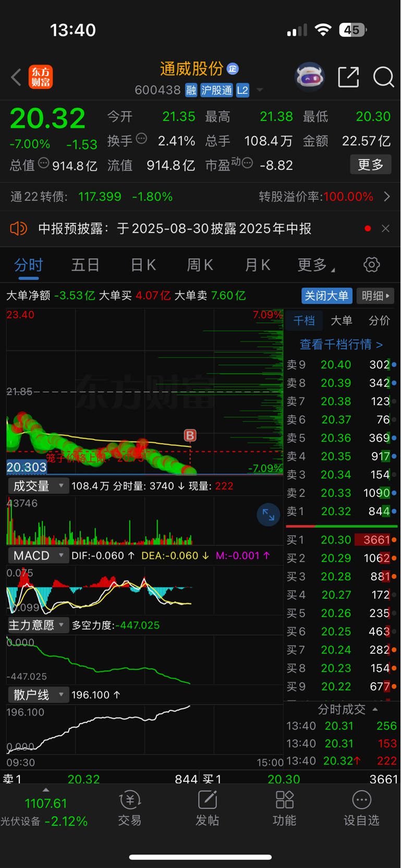This screenshot has height=868, width=401.
Task: Select 买1 price 20.30 row
Action: pos(342,540)
